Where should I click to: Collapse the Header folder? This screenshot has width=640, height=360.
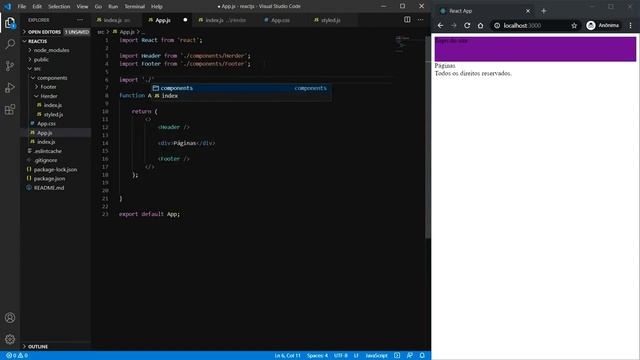49,96
